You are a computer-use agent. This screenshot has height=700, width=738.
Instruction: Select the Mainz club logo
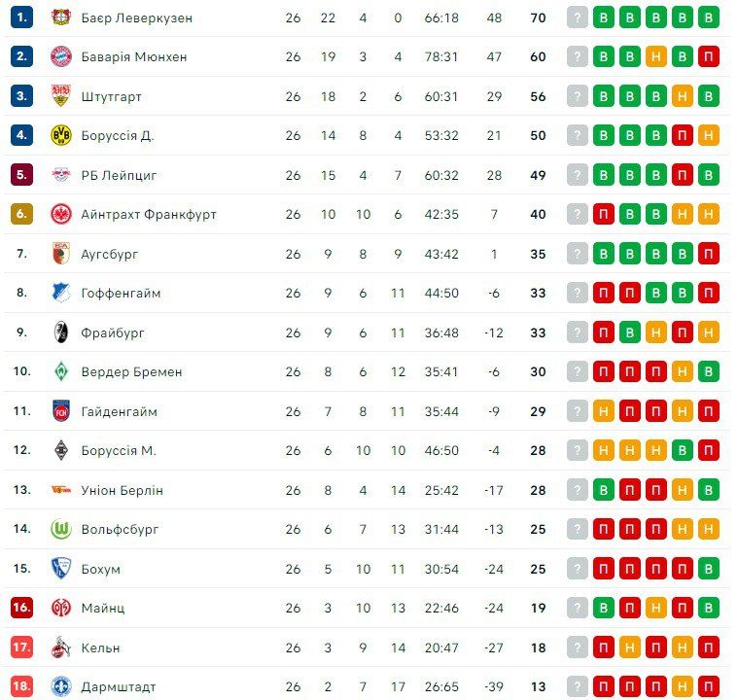pos(61,608)
